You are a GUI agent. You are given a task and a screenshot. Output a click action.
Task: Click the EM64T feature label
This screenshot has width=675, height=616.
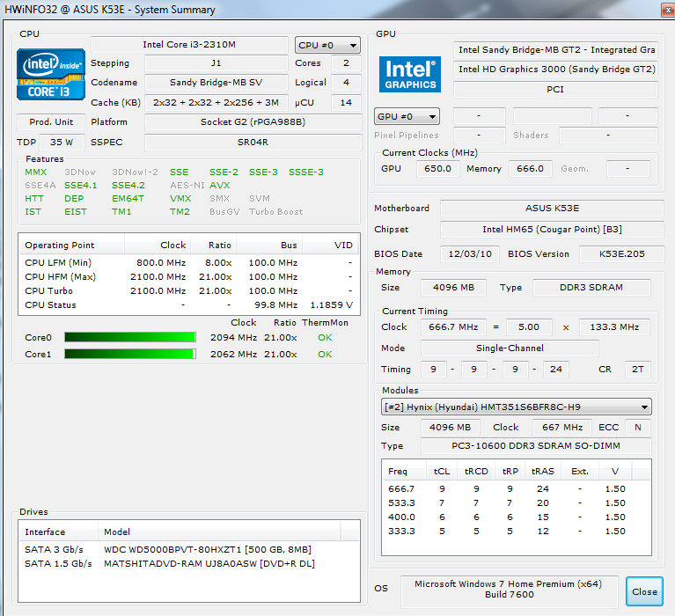pos(128,199)
